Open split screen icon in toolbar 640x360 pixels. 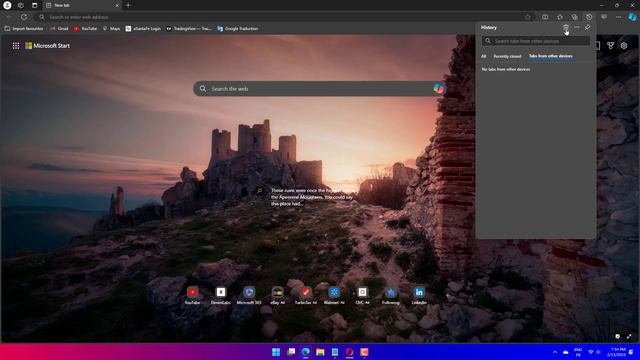(545, 17)
